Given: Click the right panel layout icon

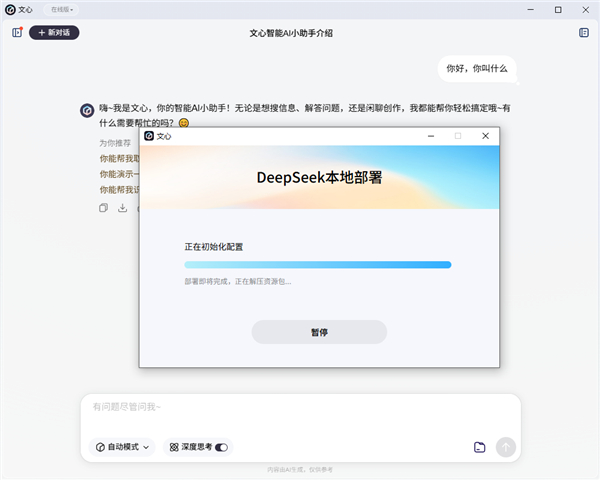Looking at the screenshot, I should [583, 33].
